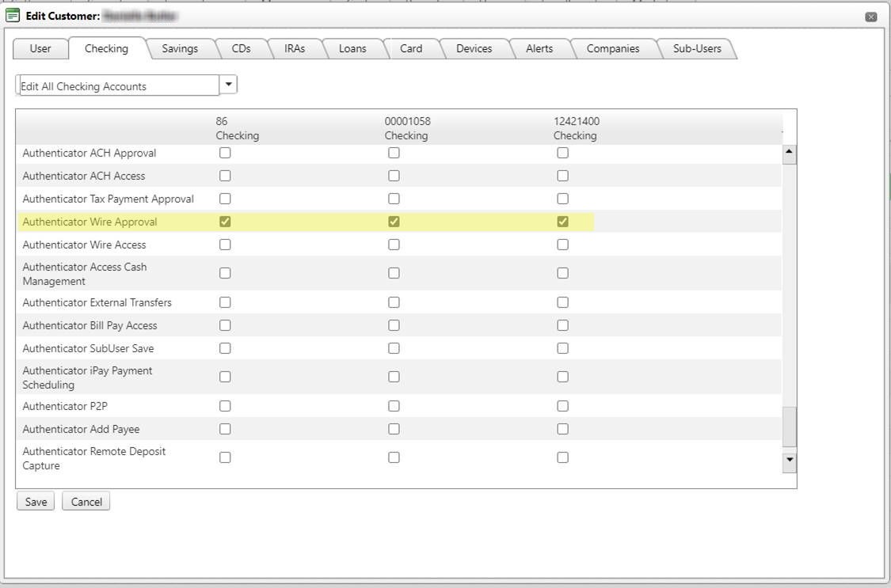Enable Authenticator ACH Approval for account 12421400
Image resolution: width=891 pixels, height=588 pixels.
point(562,153)
